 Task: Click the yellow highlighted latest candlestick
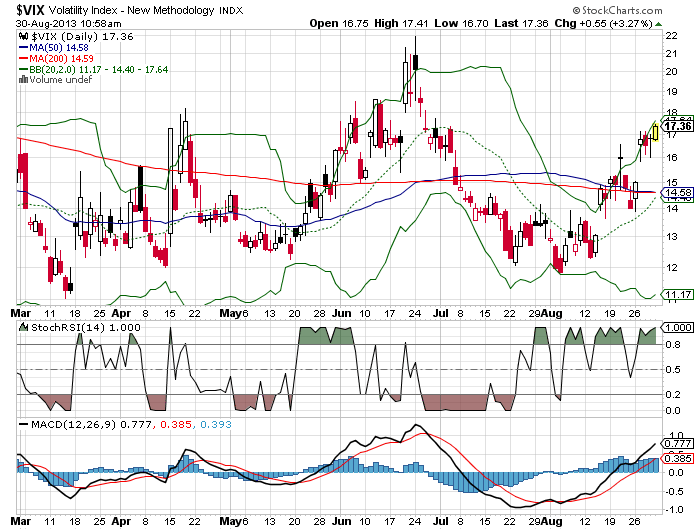click(x=655, y=133)
